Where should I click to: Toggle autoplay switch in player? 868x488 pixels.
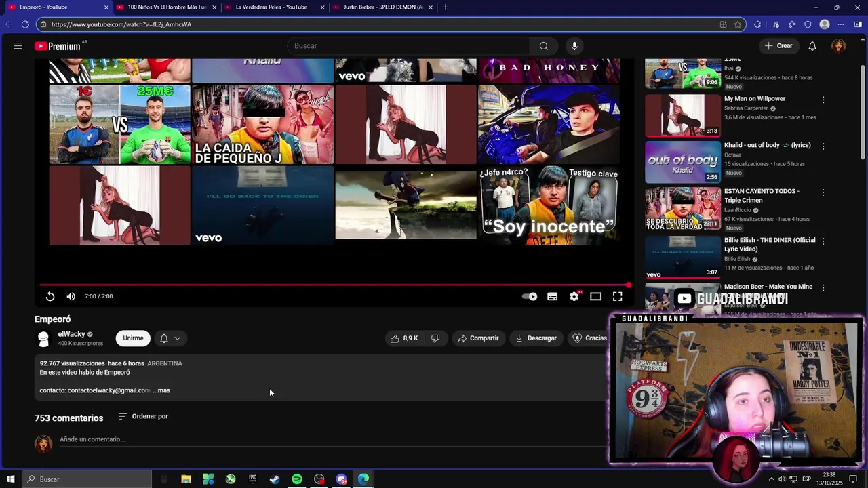click(x=530, y=296)
